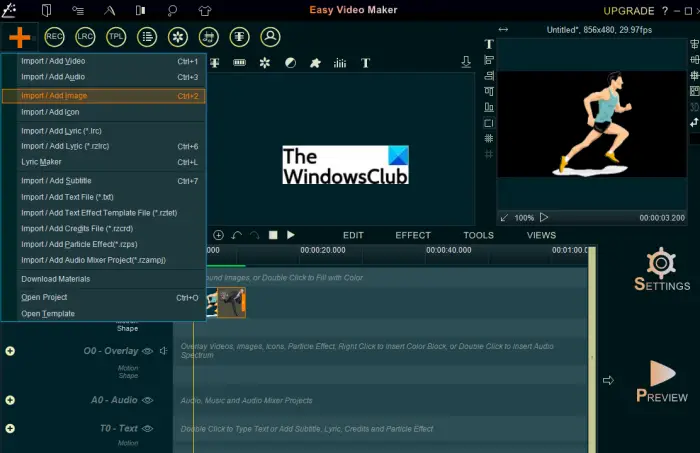This screenshot has width=700, height=453.
Task: Toggle visibility eye of T0 - Text track
Action: coord(147,428)
